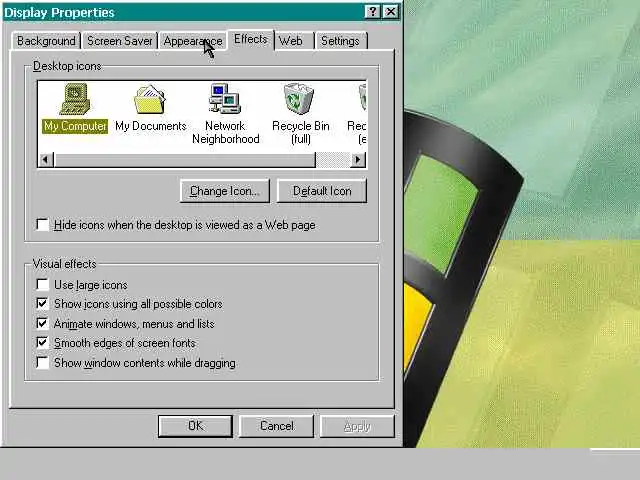Open the Screen Saver tab
640x480 pixels.
tap(120, 41)
